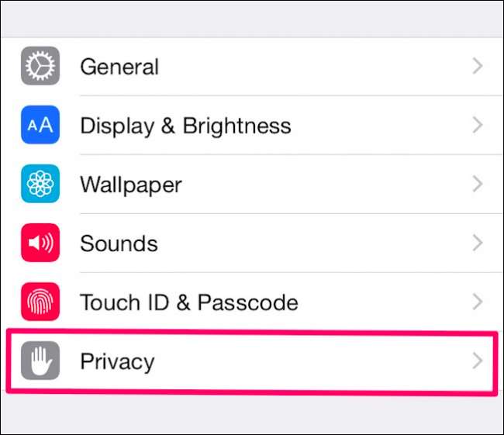Click the chevron beside Display & Brightness
Screen dimensions: 504x435
click(x=478, y=126)
